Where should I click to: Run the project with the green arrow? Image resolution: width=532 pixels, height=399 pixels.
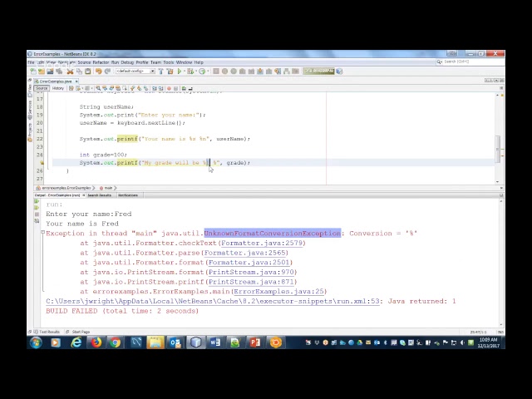coord(180,71)
